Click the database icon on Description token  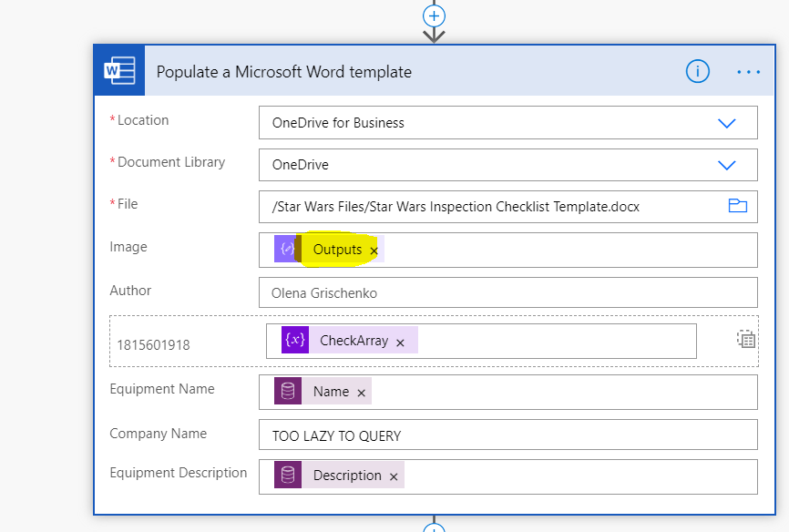click(288, 476)
